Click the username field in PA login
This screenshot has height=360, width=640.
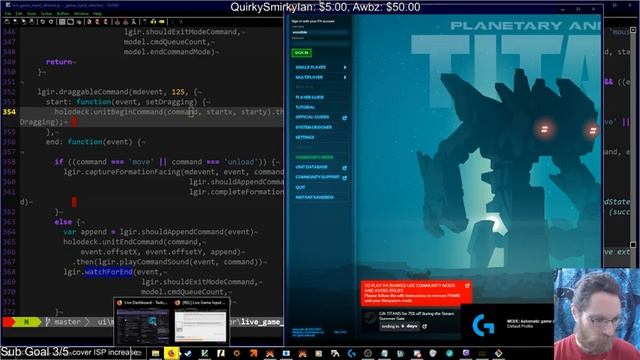[320, 32]
